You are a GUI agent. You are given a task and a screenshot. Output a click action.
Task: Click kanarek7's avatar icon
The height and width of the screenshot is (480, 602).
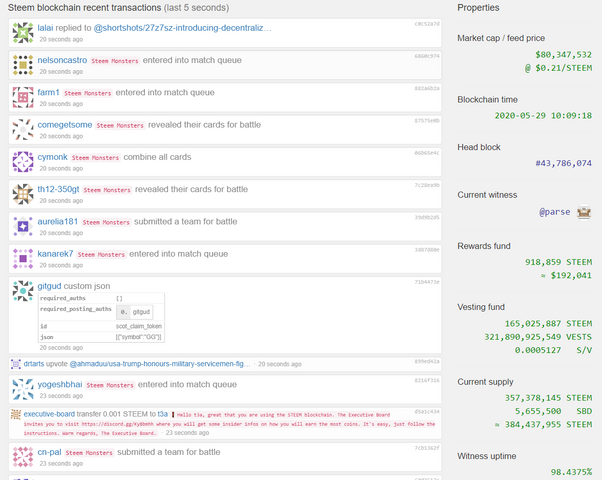coord(23,258)
